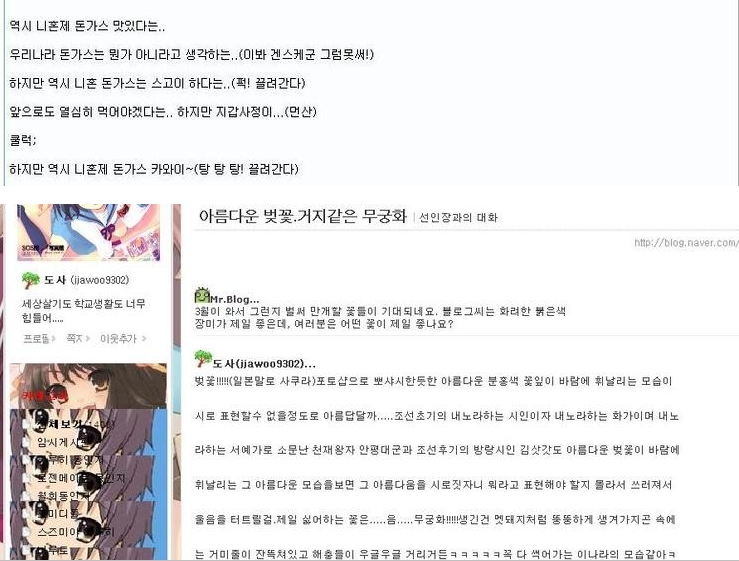Image resolution: width=739 pixels, height=561 pixels.
Task: Click the red 카테고리 header banner
Action: tap(88, 386)
